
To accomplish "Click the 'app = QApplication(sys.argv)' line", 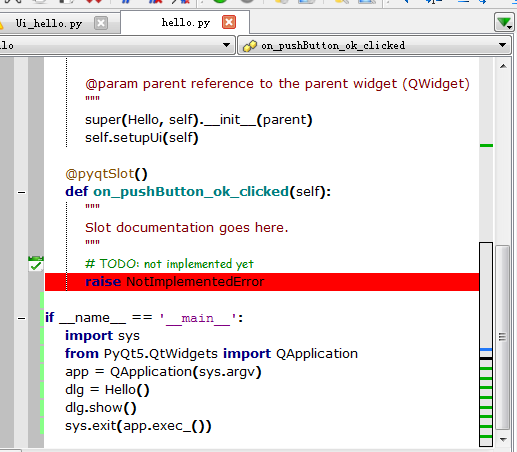I will tap(163, 372).
